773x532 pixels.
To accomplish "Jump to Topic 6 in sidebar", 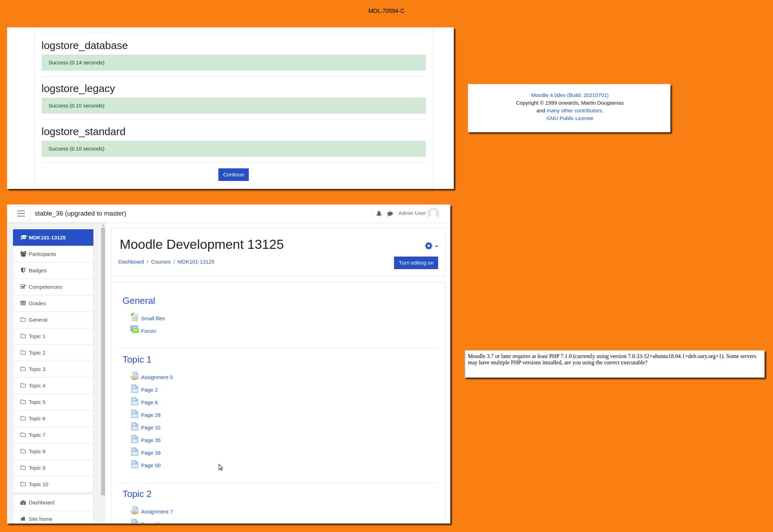I will [53, 419].
